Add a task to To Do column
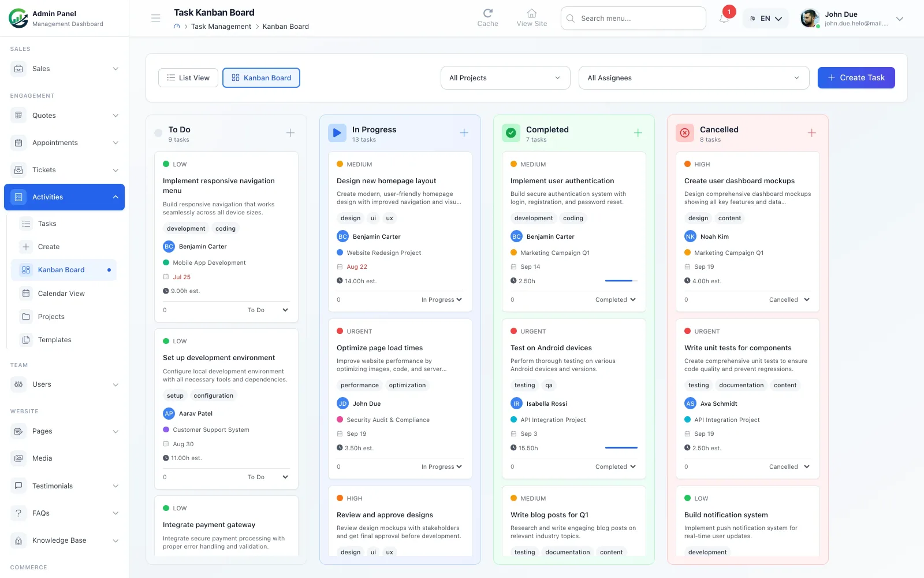Screen dimensions: 924x578 [x=290, y=133]
